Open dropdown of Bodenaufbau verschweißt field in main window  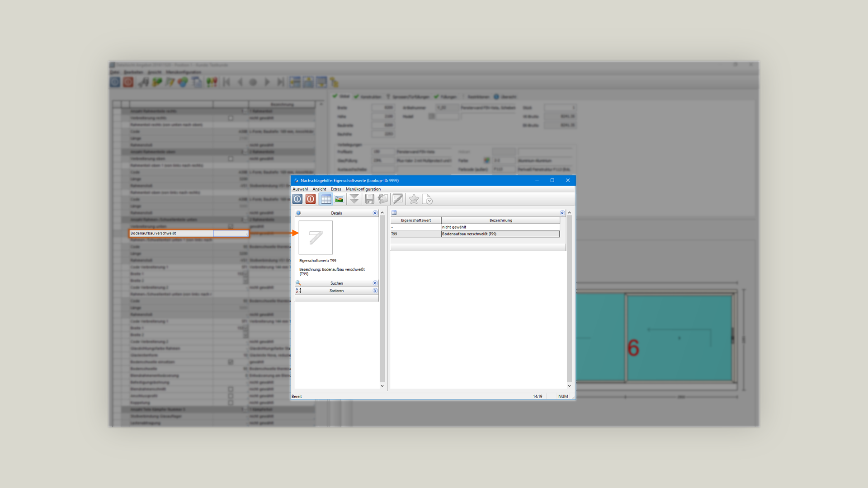coord(246,234)
